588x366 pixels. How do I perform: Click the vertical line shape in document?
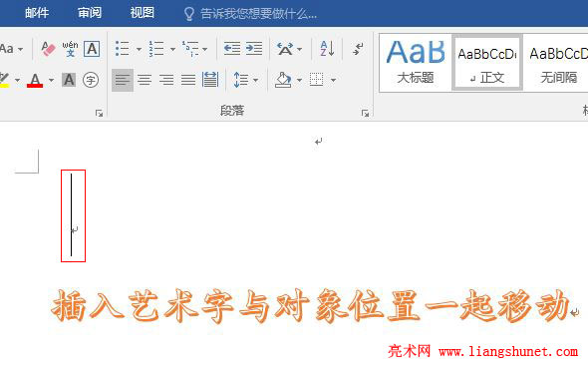pyautogui.click(x=71, y=214)
